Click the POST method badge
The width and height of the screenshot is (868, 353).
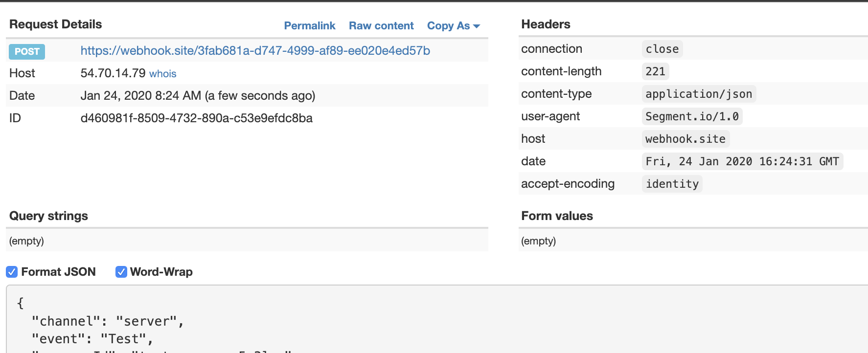[x=27, y=51]
